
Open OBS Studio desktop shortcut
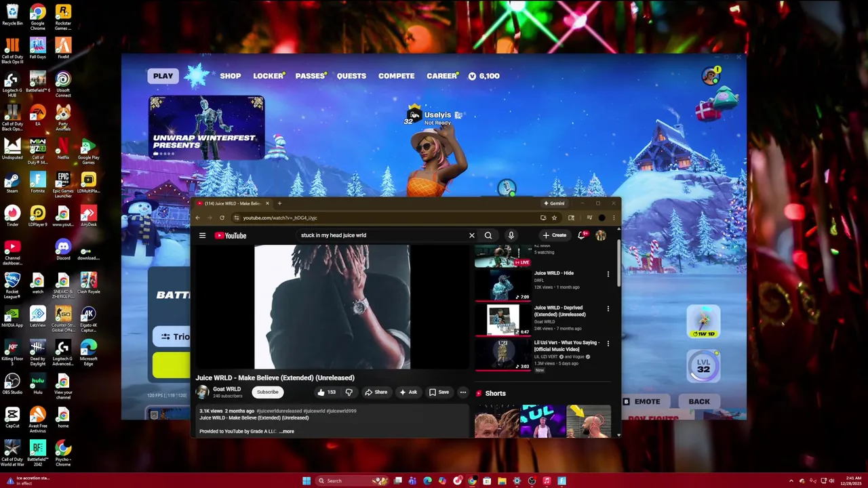pos(12,384)
